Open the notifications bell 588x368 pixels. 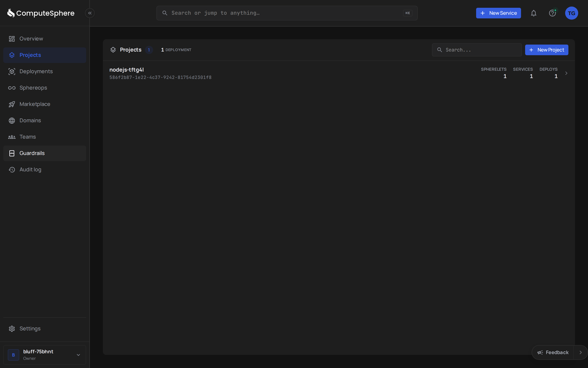533,13
